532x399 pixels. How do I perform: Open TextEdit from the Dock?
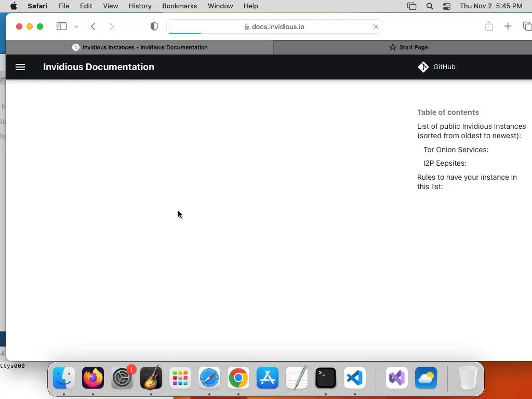(297, 378)
